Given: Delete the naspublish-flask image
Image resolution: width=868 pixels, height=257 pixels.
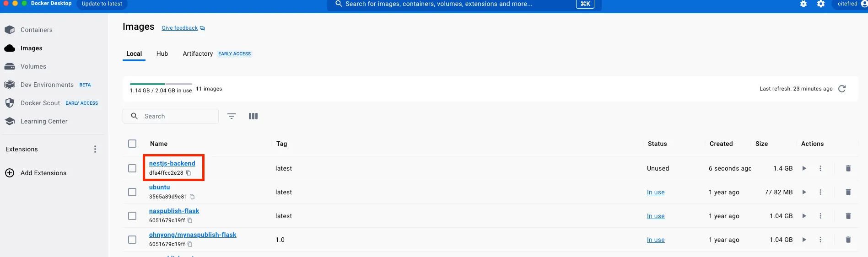Looking at the screenshot, I should (x=848, y=216).
